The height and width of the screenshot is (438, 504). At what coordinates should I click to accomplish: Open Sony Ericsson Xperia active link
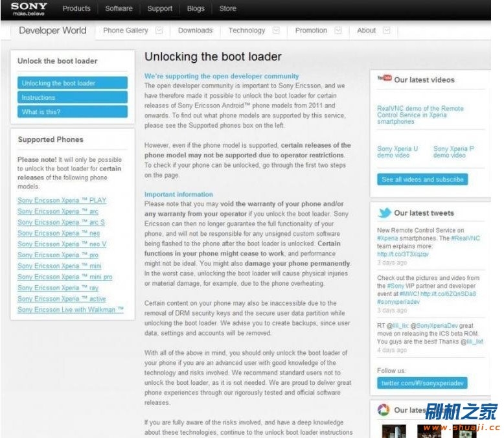click(x=62, y=299)
